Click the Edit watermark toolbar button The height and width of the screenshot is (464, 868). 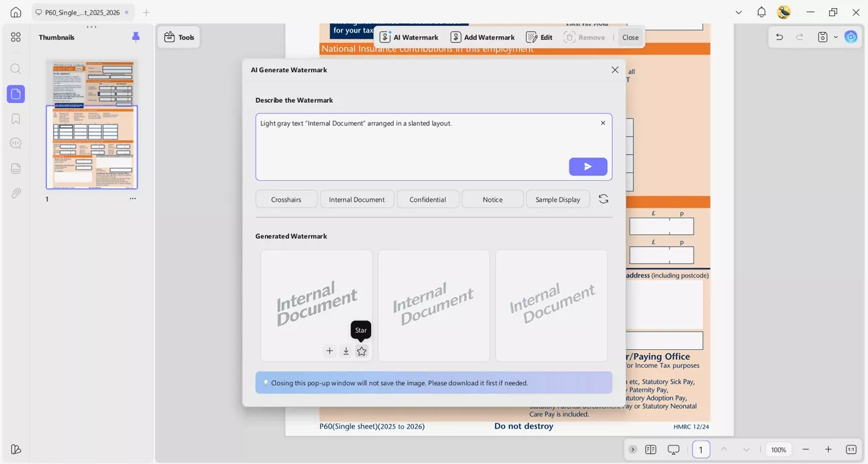pos(539,37)
